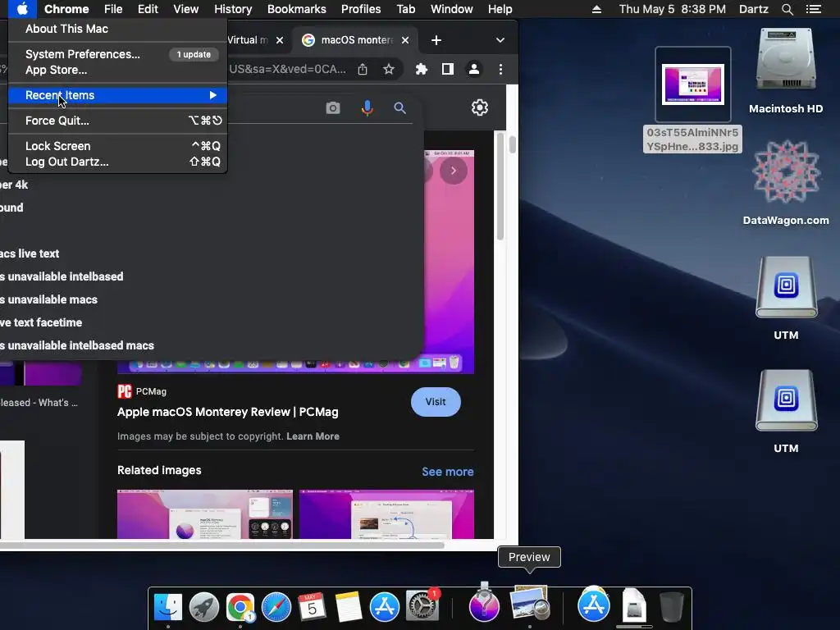Open the Bookmarks menu
Screen dimensions: 840x630
297,9
